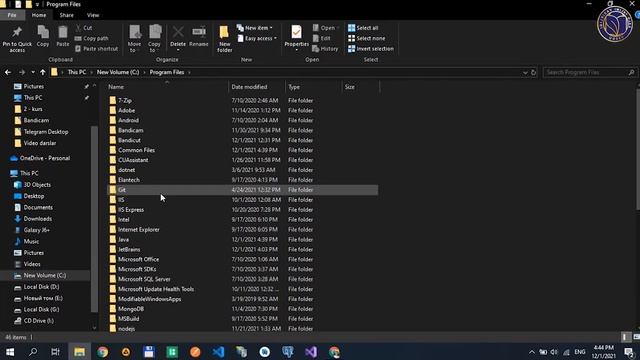This screenshot has width=640, height=360.
Task: Launch Google Chrome from the taskbar
Action: point(102,352)
